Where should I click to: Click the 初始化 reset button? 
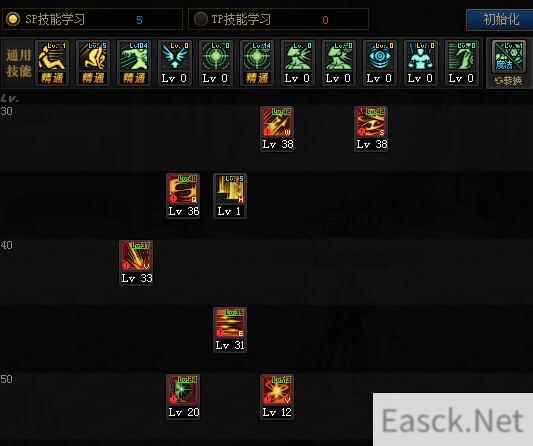click(500, 19)
